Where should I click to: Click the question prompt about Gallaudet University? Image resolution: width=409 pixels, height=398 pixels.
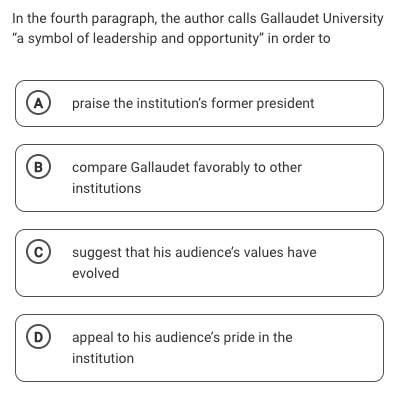point(198,28)
